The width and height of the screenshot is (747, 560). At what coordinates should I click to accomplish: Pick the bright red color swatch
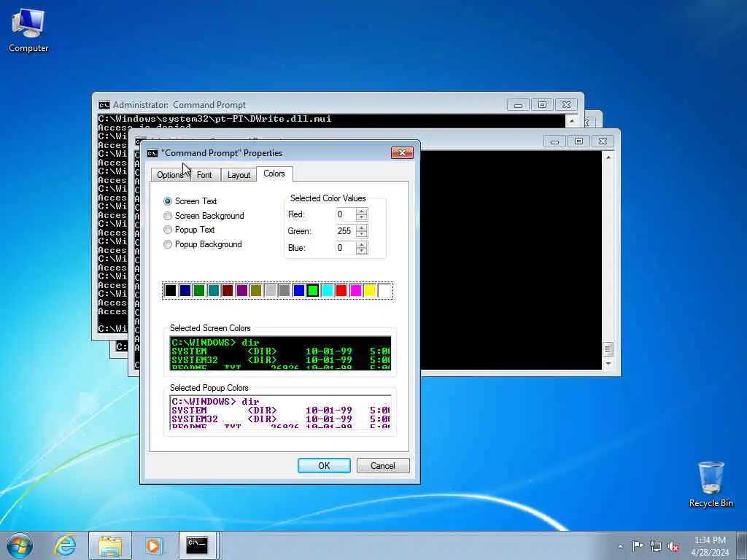[x=341, y=290]
